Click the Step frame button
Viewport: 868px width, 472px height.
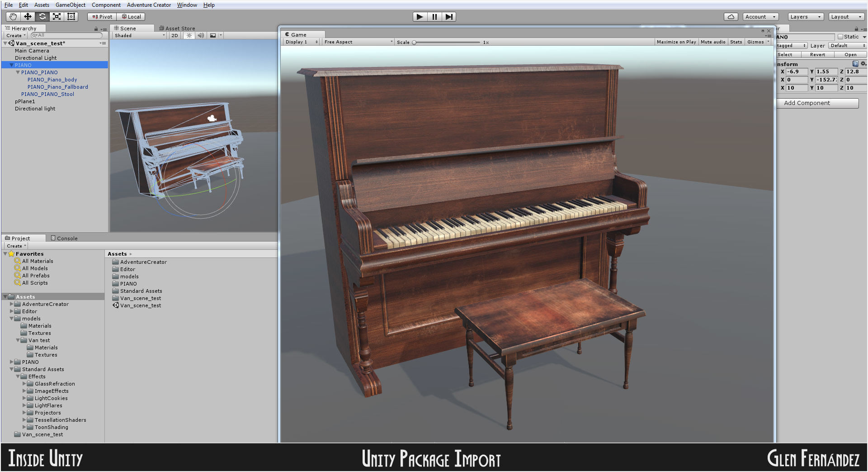[448, 17]
